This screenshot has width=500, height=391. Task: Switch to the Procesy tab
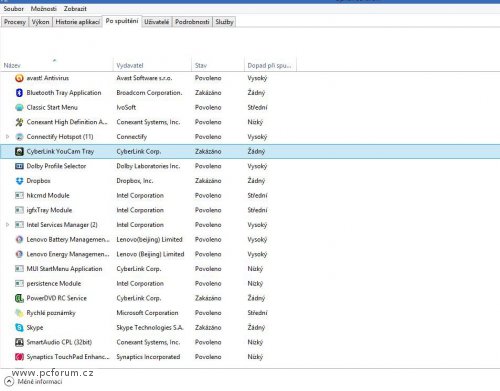(15, 22)
